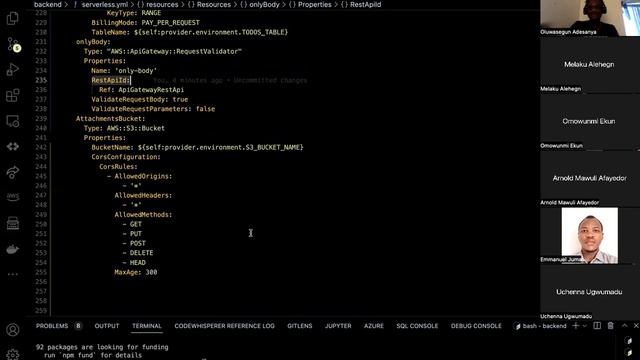Select Arnold Mawuli Afayedor participant tile
This screenshot has height=360, width=640.
[590, 178]
